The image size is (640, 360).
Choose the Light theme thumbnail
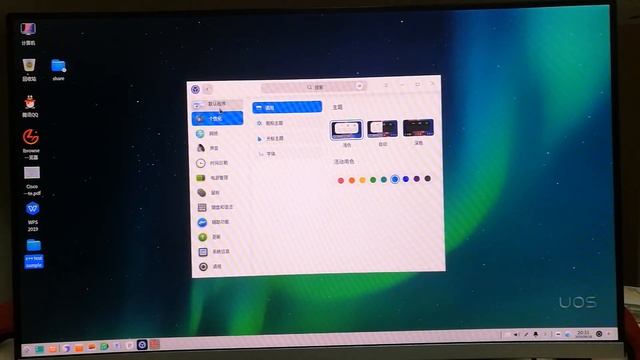click(346, 129)
